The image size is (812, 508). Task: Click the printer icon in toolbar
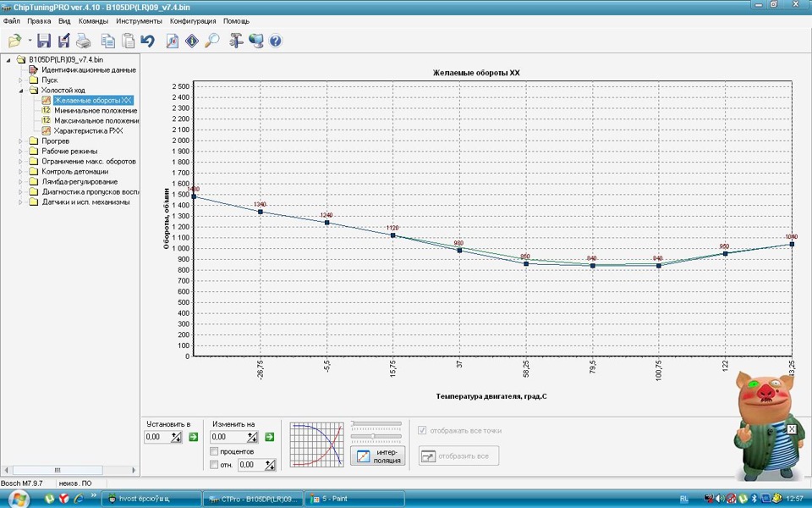(x=84, y=41)
